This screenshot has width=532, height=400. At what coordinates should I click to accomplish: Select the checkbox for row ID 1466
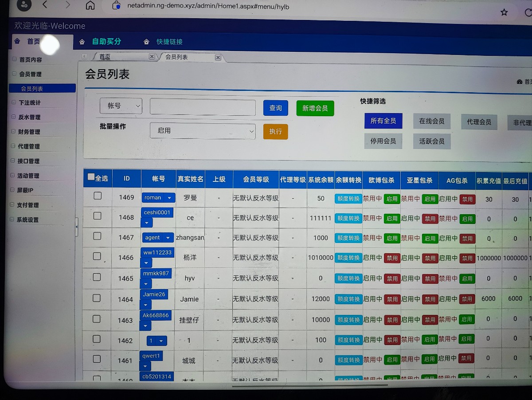[x=97, y=256]
